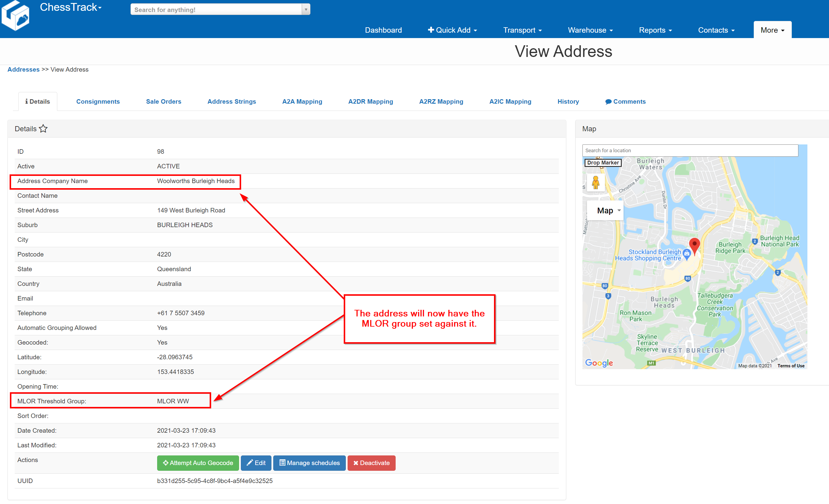Image resolution: width=829 pixels, height=504 pixels.
Task: Click the favorite star next to Details
Action: pyautogui.click(x=43, y=129)
